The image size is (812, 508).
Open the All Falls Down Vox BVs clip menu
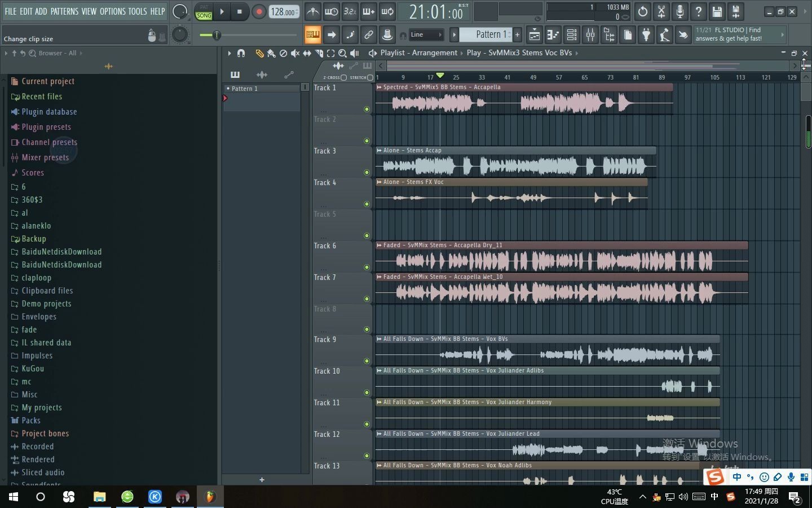(x=379, y=339)
